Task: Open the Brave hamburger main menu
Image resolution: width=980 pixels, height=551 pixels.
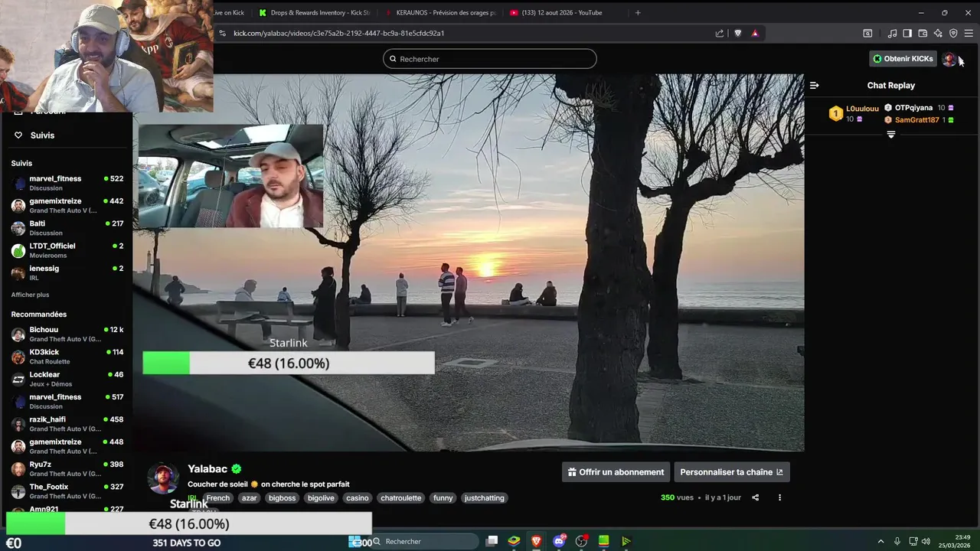Action: tap(969, 33)
